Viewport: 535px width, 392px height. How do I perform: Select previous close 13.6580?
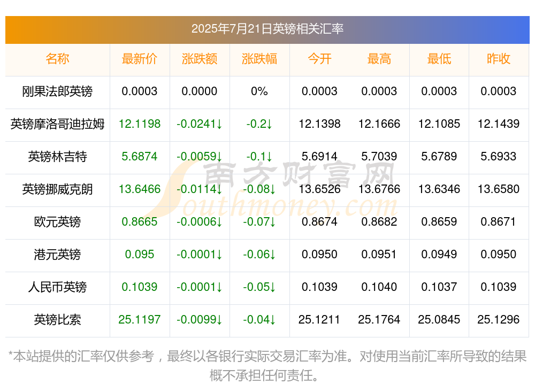point(499,189)
